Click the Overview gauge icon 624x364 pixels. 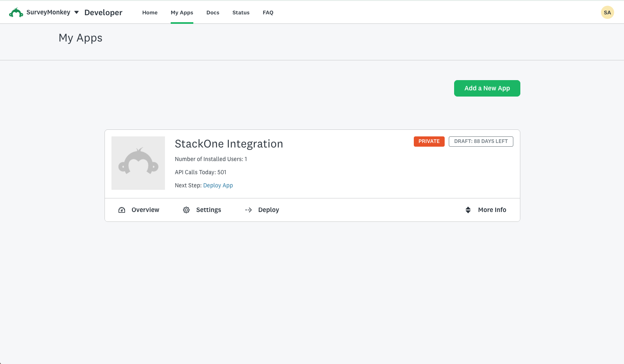coord(122,210)
